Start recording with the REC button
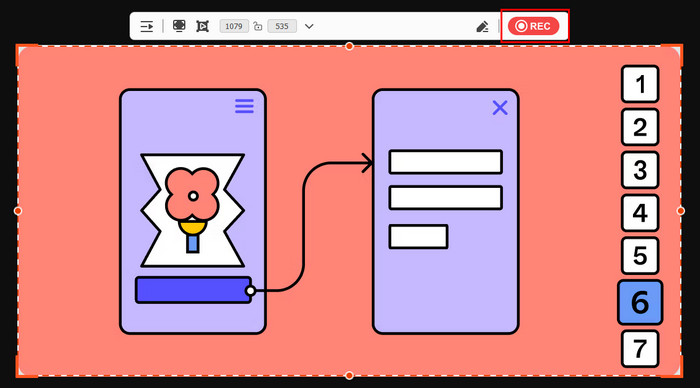Image resolution: width=700 pixels, height=388 pixels. coord(533,26)
